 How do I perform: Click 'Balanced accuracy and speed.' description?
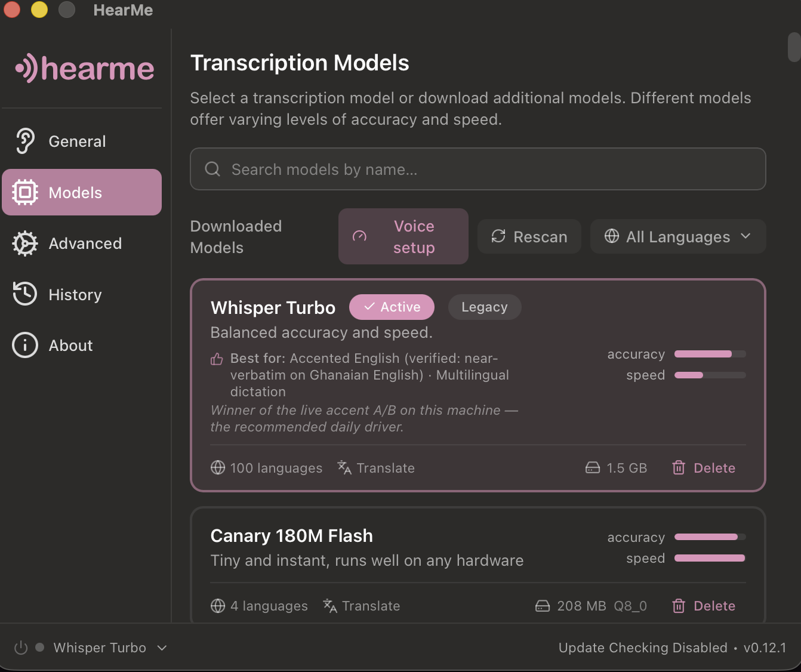(322, 332)
